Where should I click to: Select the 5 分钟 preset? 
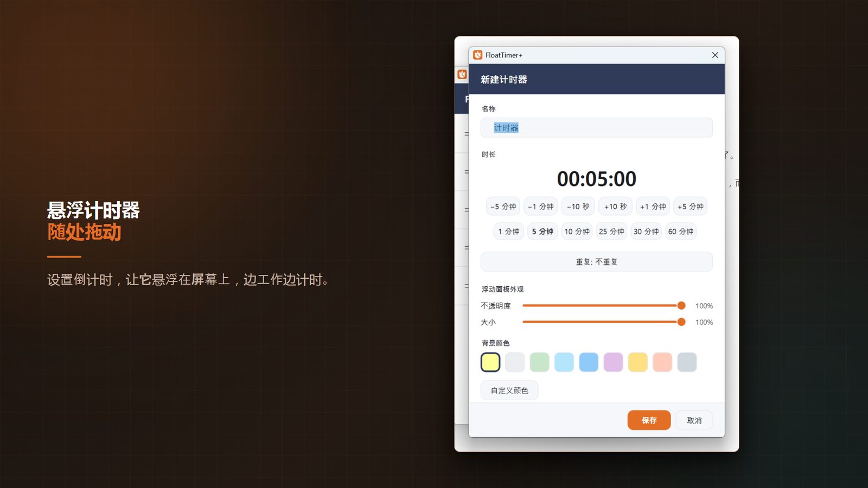coord(542,232)
